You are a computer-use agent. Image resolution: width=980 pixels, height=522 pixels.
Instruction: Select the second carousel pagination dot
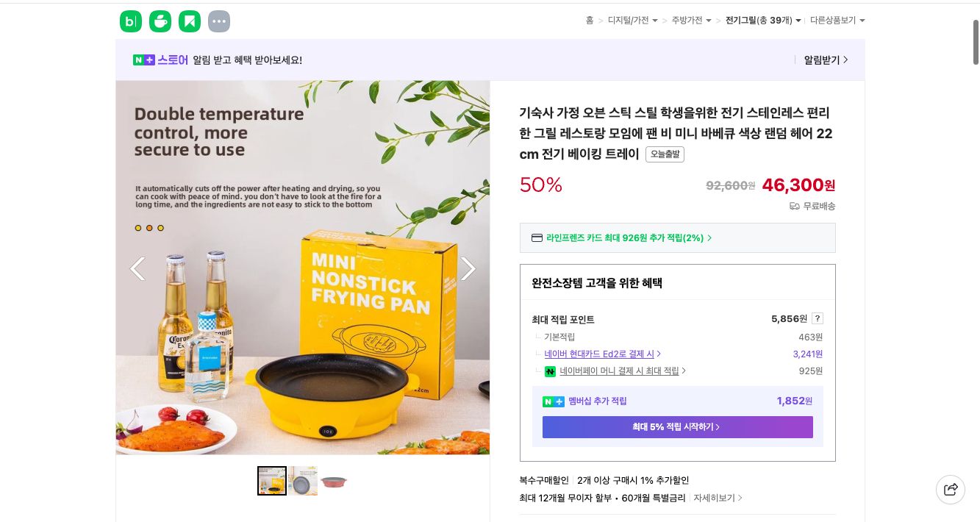pos(149,228)
